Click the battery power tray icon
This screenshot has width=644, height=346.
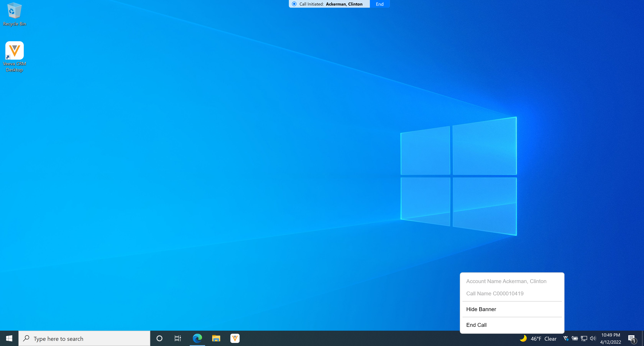(x=574, y=339)
